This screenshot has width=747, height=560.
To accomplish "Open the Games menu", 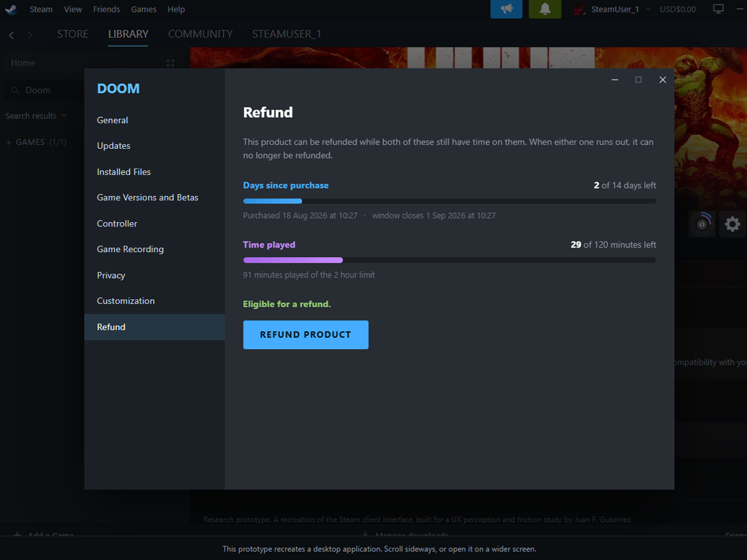I will [144, 9].
